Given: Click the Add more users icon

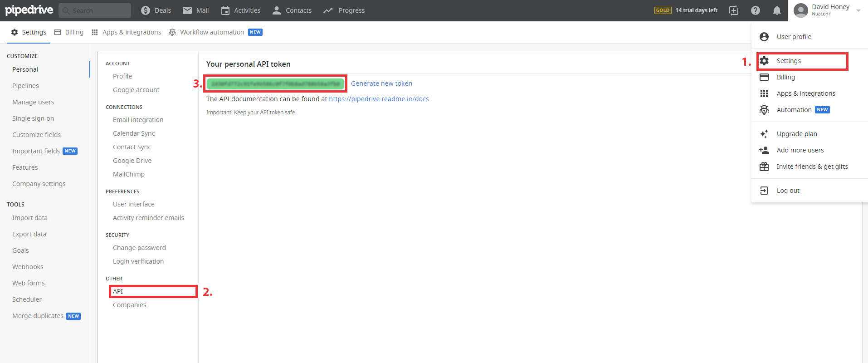Looking at the screenshot, I should pos(764,150).
